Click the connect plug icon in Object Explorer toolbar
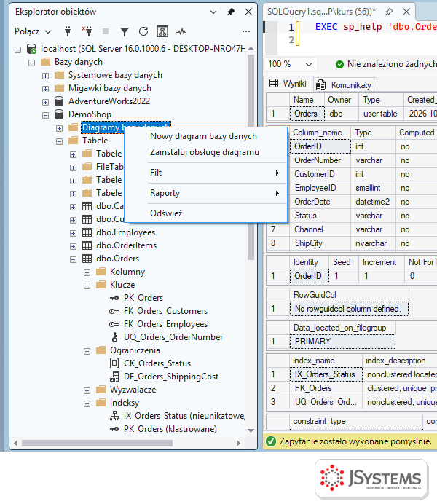Screen dimensions: 437x504 point(68,31)
